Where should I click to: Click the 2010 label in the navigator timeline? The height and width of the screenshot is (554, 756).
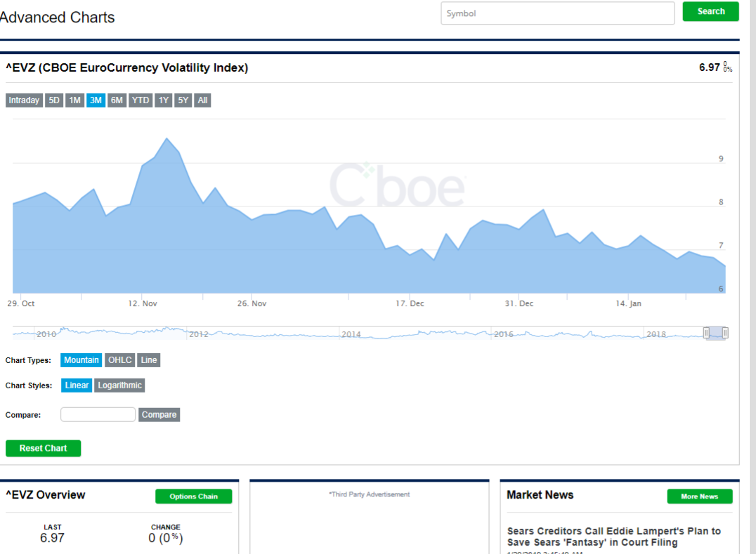pyautogui.click(x=46, y=334)
